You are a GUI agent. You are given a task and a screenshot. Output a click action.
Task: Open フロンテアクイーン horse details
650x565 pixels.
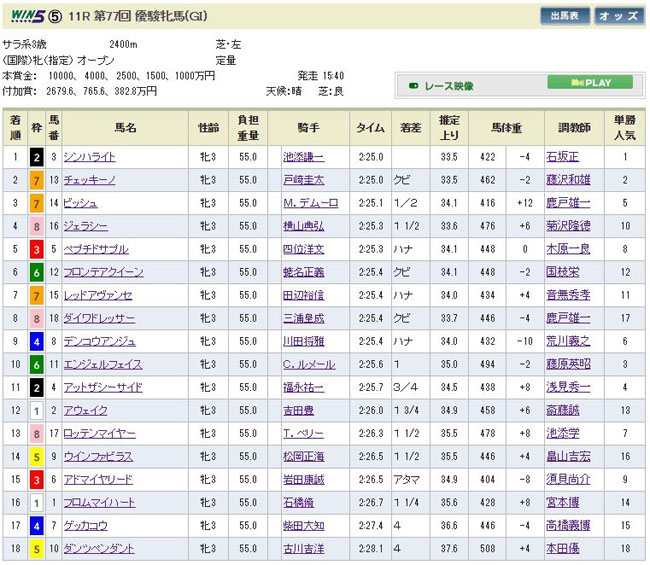100,272
